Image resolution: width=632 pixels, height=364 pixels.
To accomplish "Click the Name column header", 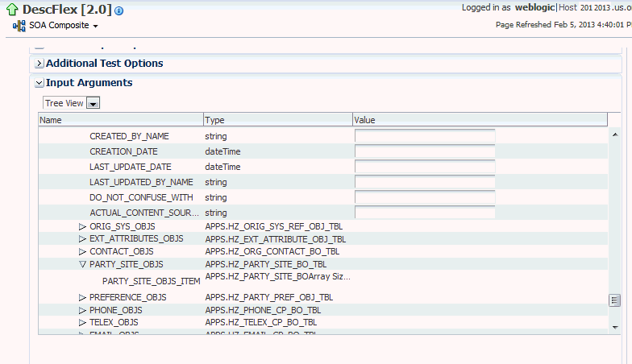I will [x=121, y=120].
